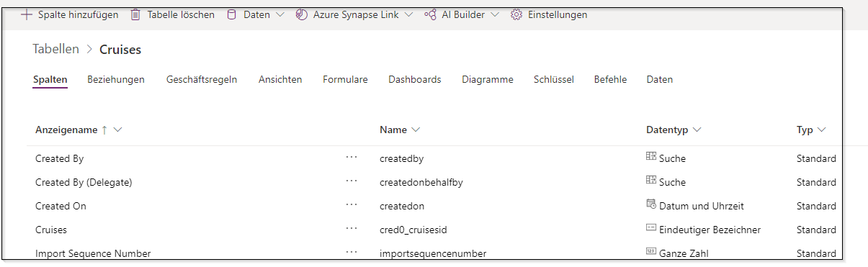868x267 pixels.
Task: Click the Cruises breadcrumb title
Action: pyautogui.click(x=120, y=50)
